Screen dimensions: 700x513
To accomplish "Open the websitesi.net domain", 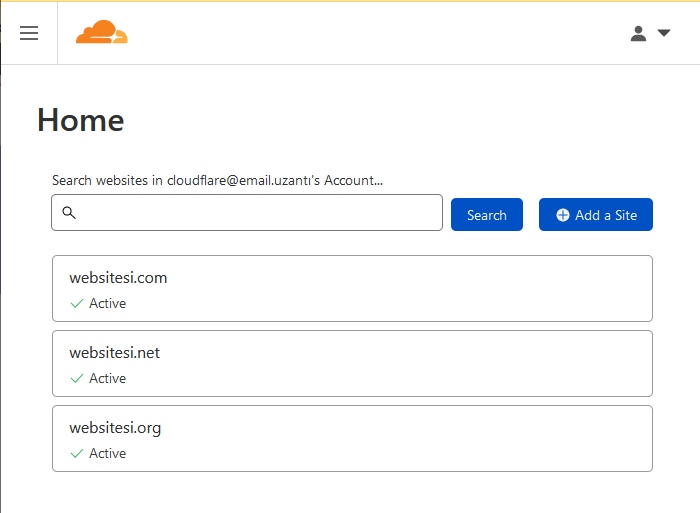I will pos(115,353).
